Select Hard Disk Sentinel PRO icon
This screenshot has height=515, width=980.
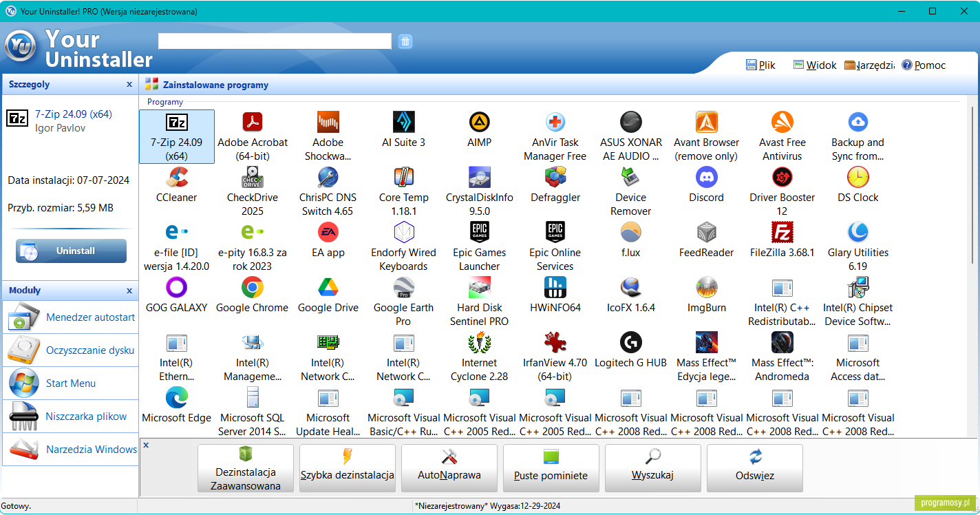480,288
